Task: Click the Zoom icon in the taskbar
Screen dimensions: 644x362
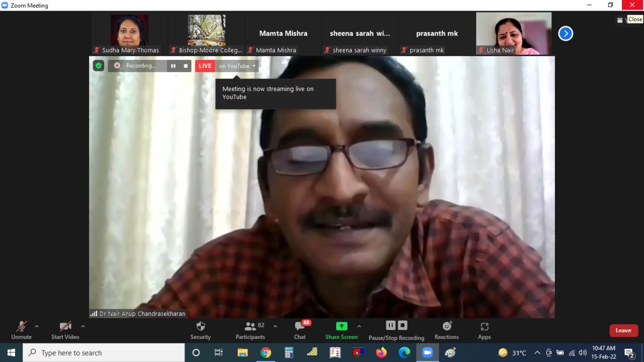Action: coord(428,352)
